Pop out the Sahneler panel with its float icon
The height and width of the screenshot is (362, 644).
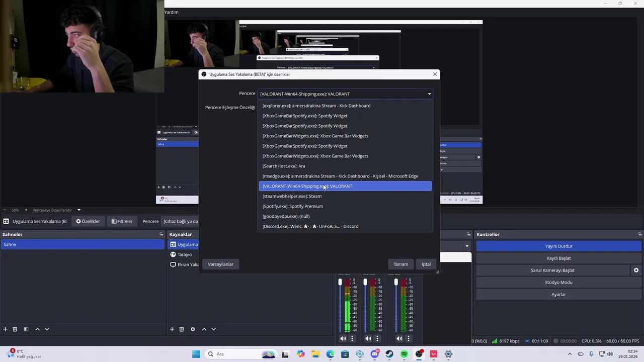161,234
